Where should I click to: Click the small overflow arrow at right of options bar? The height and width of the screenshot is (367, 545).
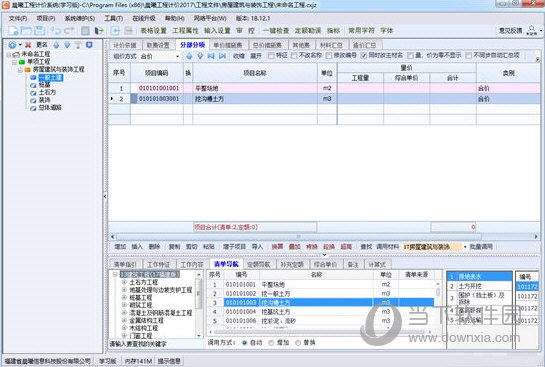[x=537, y=59]
